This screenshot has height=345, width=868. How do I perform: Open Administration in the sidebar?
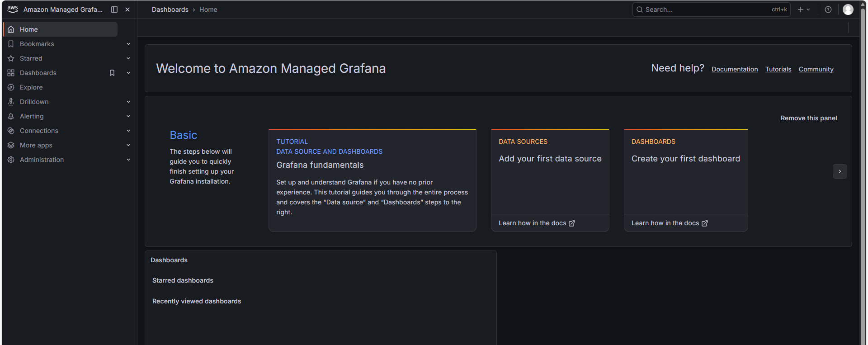[x=42, y=160]
